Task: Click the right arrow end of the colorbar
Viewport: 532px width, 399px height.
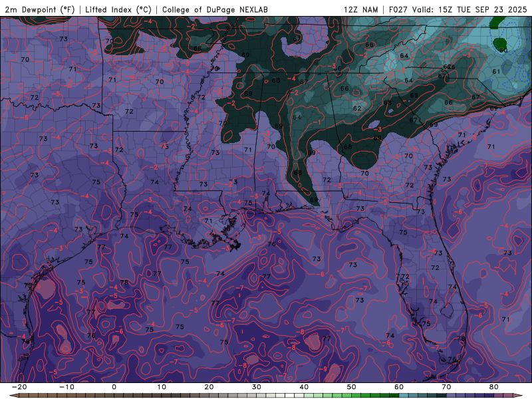Action: (x=518, y=396)
